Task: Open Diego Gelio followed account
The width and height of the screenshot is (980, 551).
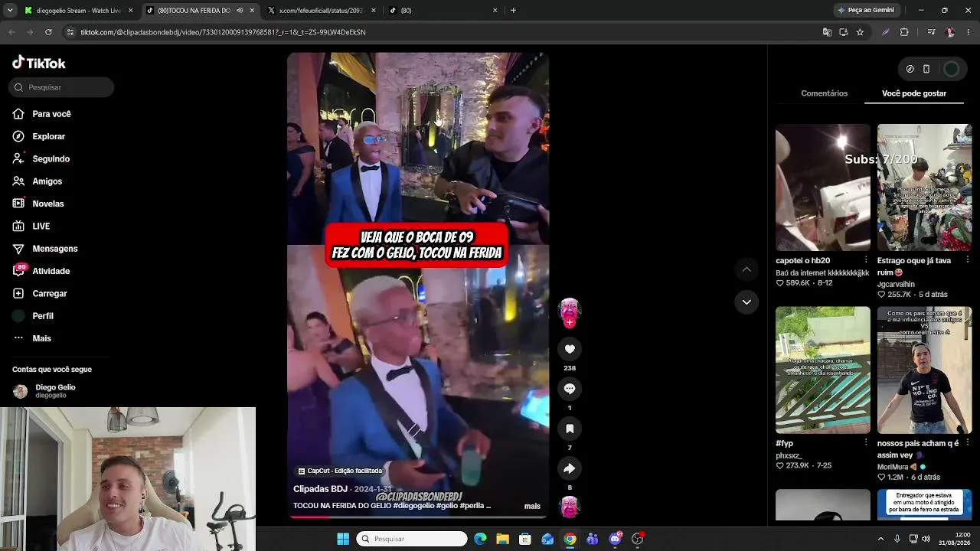Action: [44, 391]
